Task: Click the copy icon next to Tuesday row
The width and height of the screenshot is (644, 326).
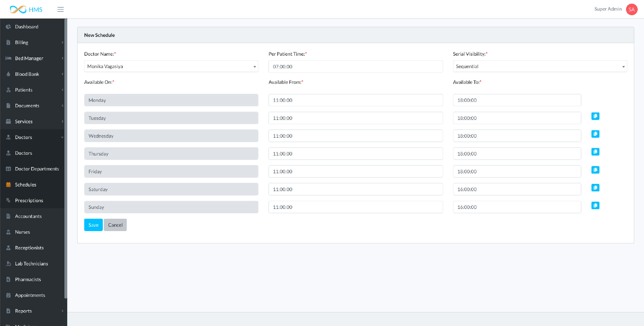Action: tap(595, 116)
